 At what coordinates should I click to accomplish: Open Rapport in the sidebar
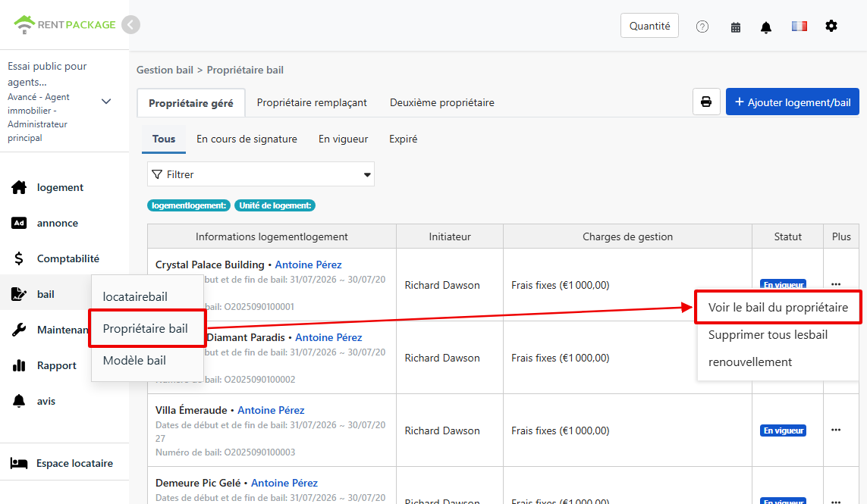56,365
